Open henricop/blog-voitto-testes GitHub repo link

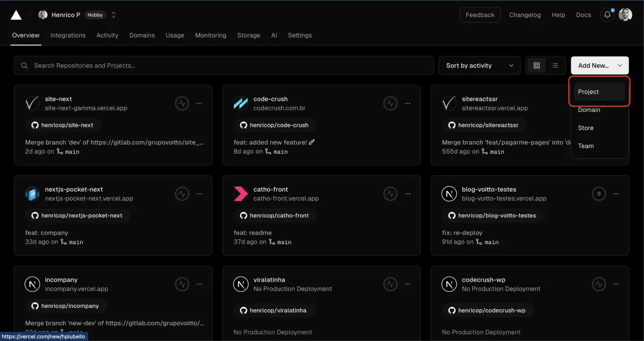click(493, 216)
